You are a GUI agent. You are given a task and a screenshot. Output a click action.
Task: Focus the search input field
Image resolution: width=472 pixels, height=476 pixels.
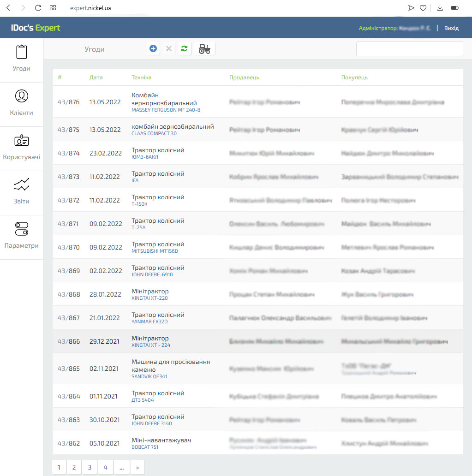click(409, 49)
